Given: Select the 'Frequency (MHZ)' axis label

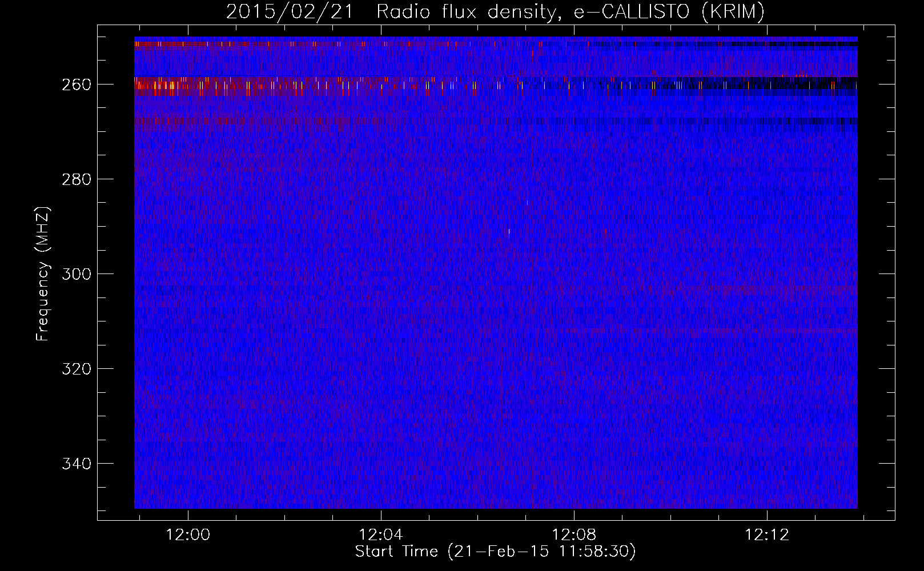Looking at the screenshot, I should tap(43, 274).
